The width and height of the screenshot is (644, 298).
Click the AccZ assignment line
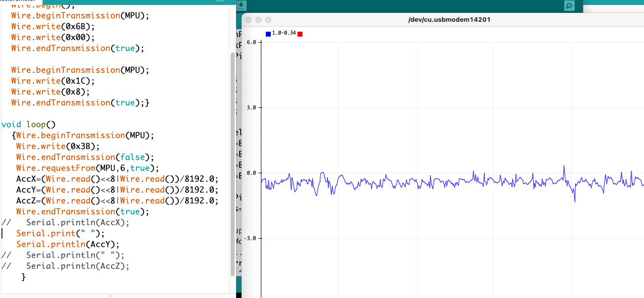point(117,200)
